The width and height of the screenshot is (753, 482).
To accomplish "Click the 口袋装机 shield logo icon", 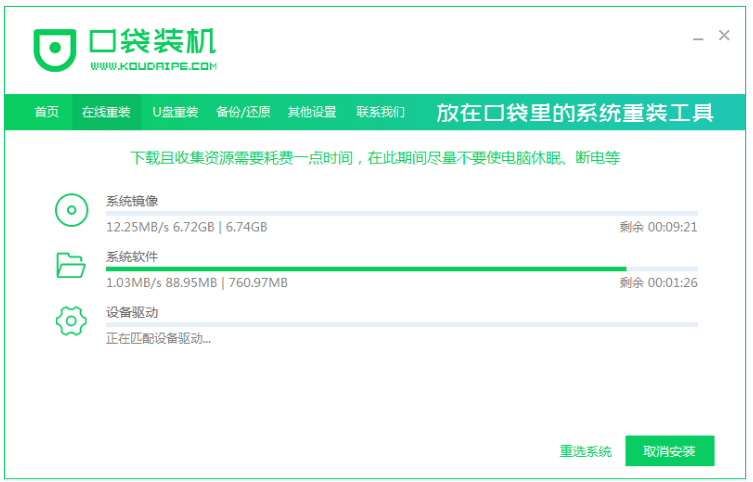I will (54, 48).
